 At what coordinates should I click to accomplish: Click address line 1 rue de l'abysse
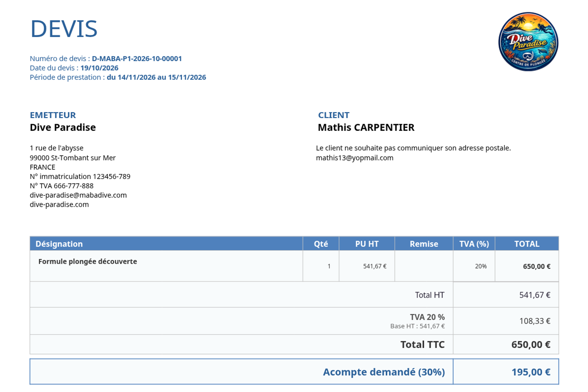tap(57, 148)
